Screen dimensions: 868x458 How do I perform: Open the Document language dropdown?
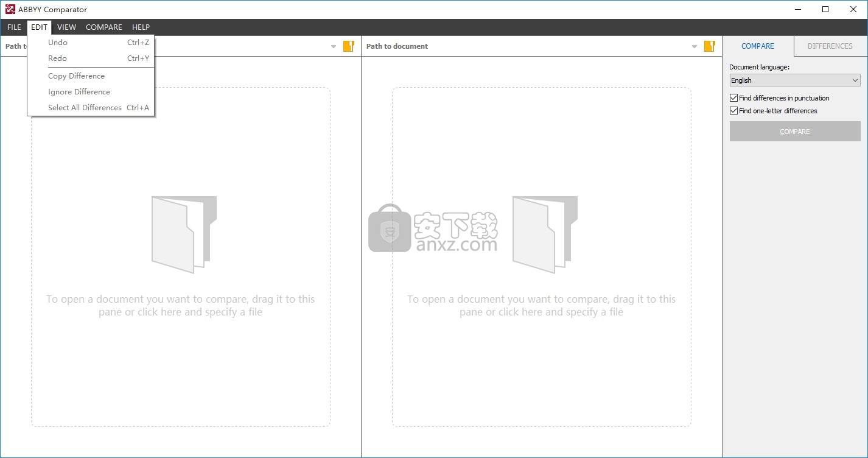click(x=795, y=80)
